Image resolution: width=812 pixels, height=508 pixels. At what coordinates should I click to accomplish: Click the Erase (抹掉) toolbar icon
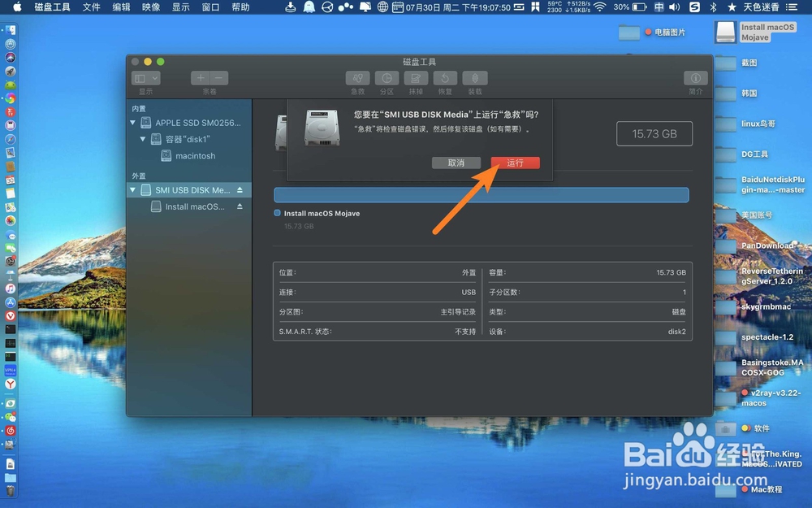pyautogui.click(x=416, y=78)
